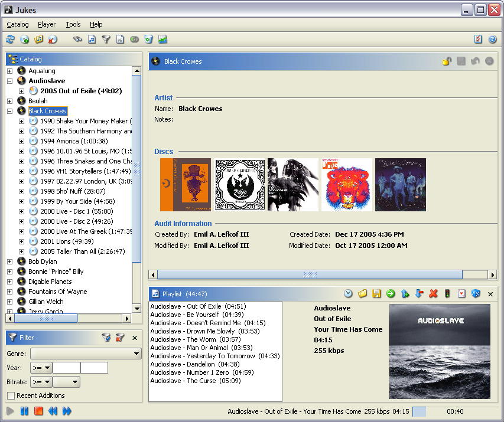Open the Tools menu
Image resolution: width=504 pixels, height=422 pixels.
click(73, 24)
